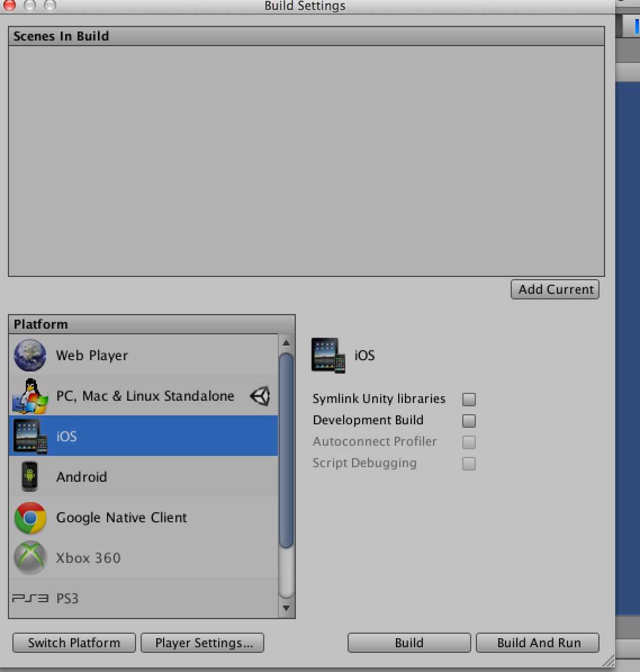This screenshot has width=640, height=672.
Task: Select the Android platform row
Action: tap(143, 476)
